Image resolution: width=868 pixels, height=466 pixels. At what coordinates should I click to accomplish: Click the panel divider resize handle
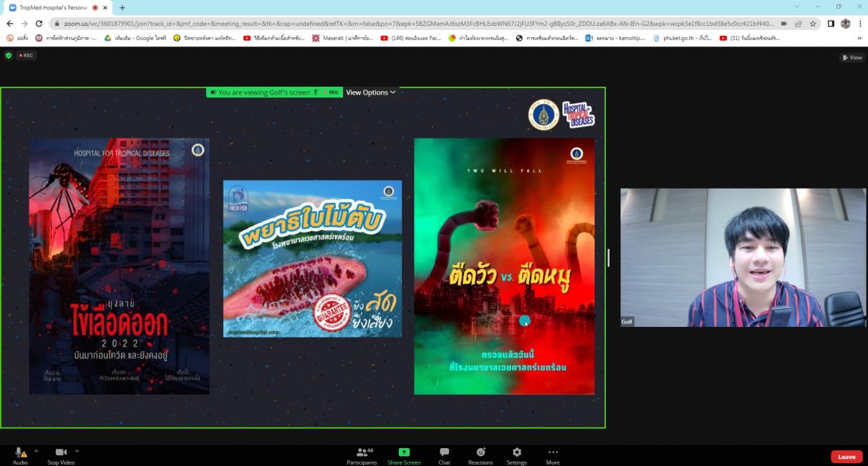pos(609,257)
